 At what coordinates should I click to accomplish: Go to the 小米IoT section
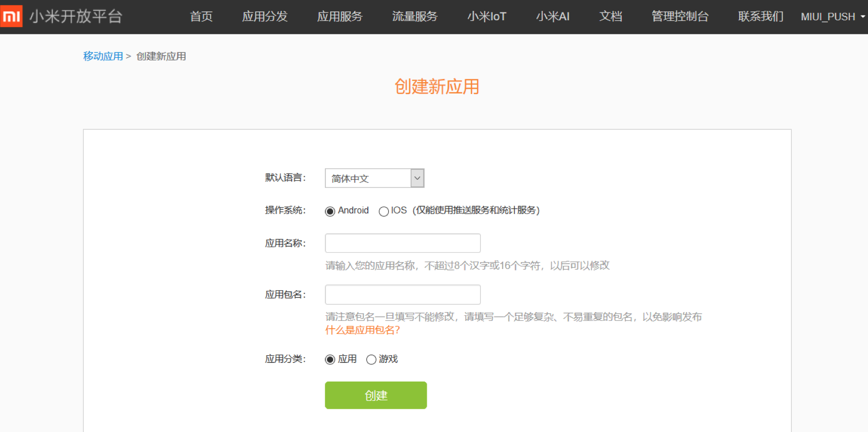tap(486, 17)
